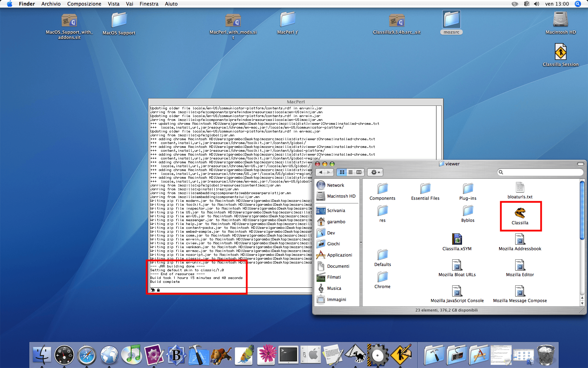Switch viewer window to list view
The height and width of the screenshot is (368, 588).
point(350,172)
